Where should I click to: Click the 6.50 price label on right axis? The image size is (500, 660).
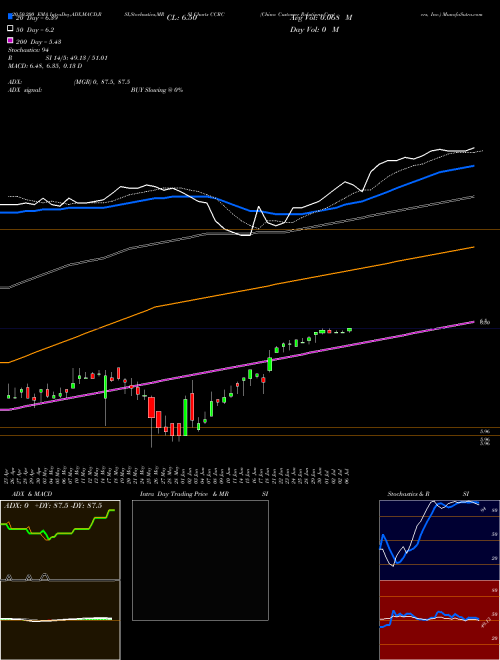pos(485,322)
